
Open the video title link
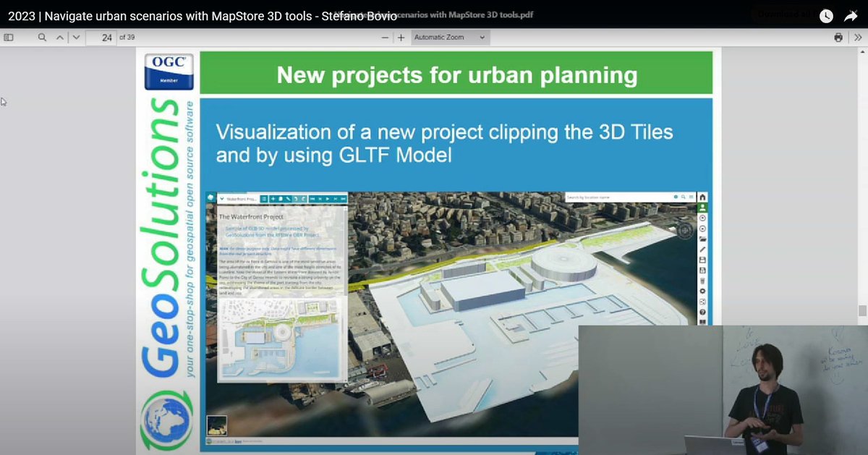point(202,15)
